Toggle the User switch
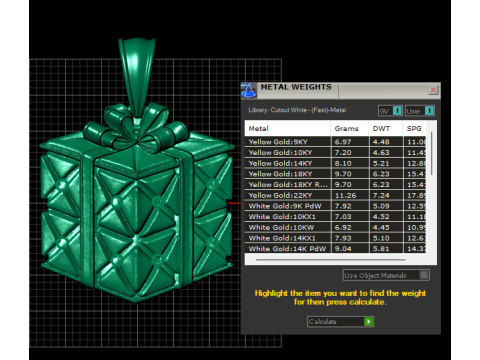 click(420, 111)
